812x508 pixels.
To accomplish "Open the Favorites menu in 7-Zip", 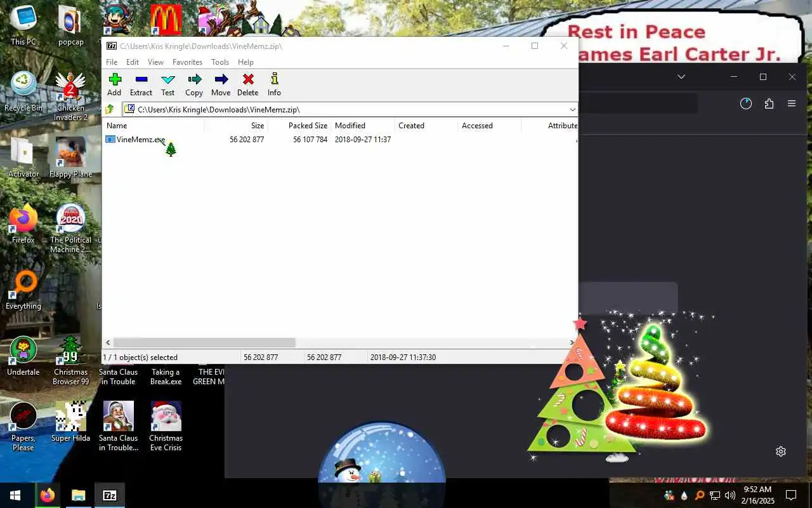I will [187, 62].
